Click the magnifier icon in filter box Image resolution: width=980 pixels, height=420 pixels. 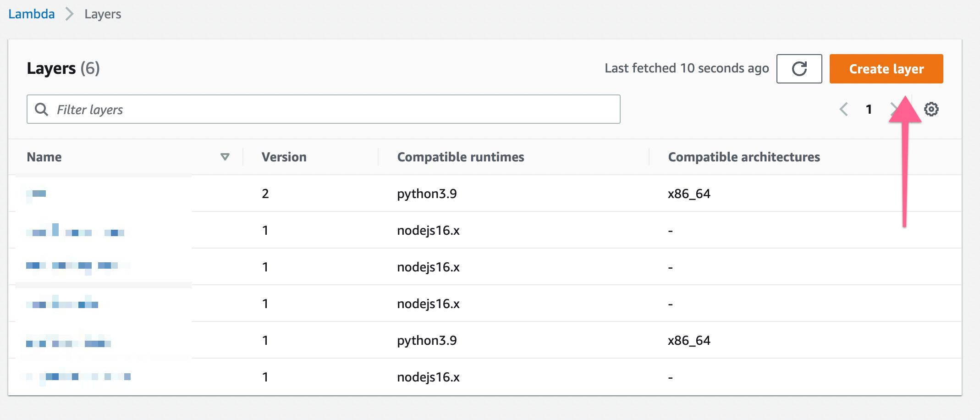tap(42, 109)
